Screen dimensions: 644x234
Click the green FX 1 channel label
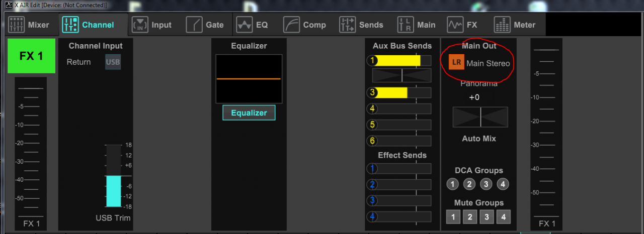(x=31, y=56)
